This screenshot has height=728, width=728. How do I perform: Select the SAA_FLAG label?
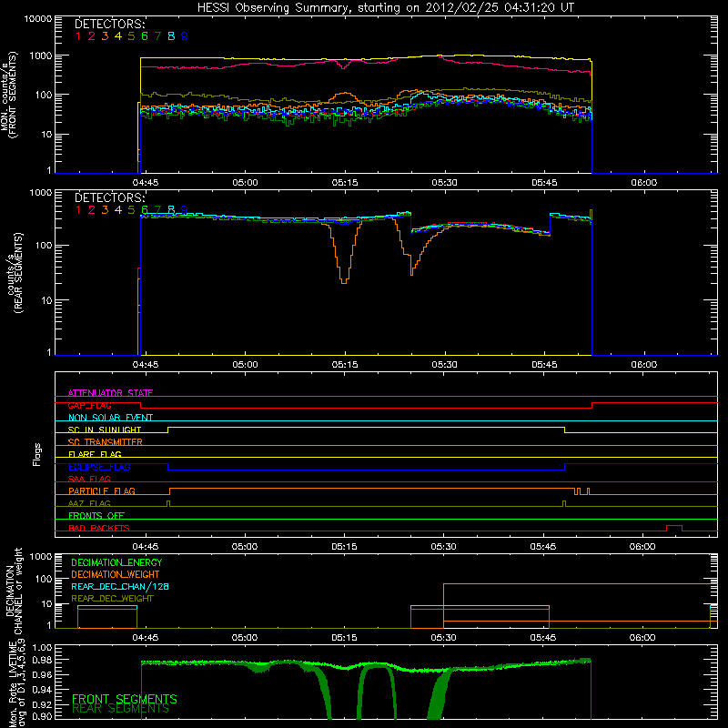[89, 479]
